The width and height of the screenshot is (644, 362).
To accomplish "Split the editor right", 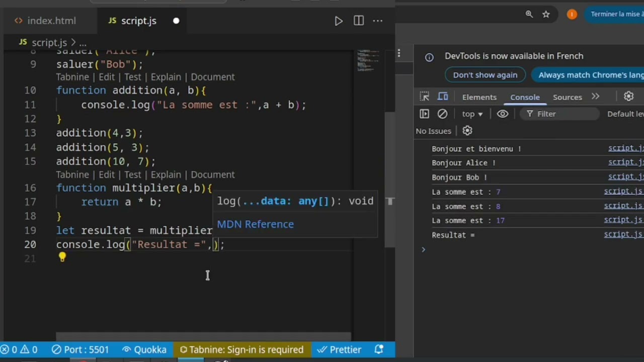I will click(x=359, y=21).
